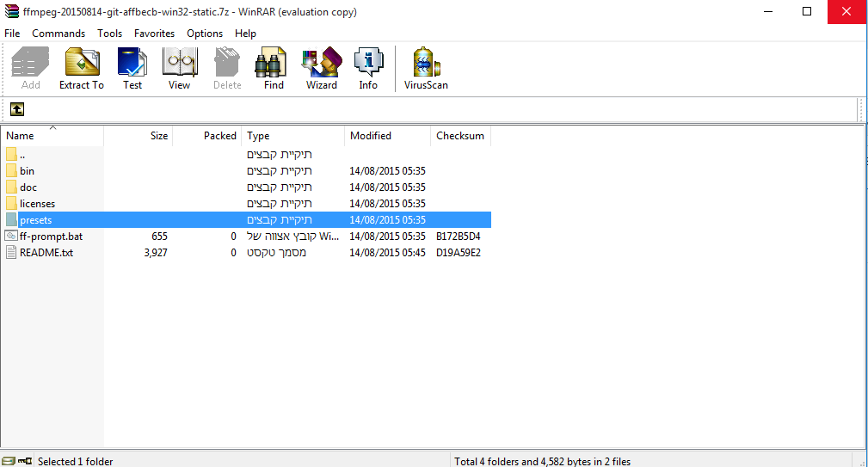The image size is (868, 467).
Task: Open the File menu
Action: [x=12, y=34]
